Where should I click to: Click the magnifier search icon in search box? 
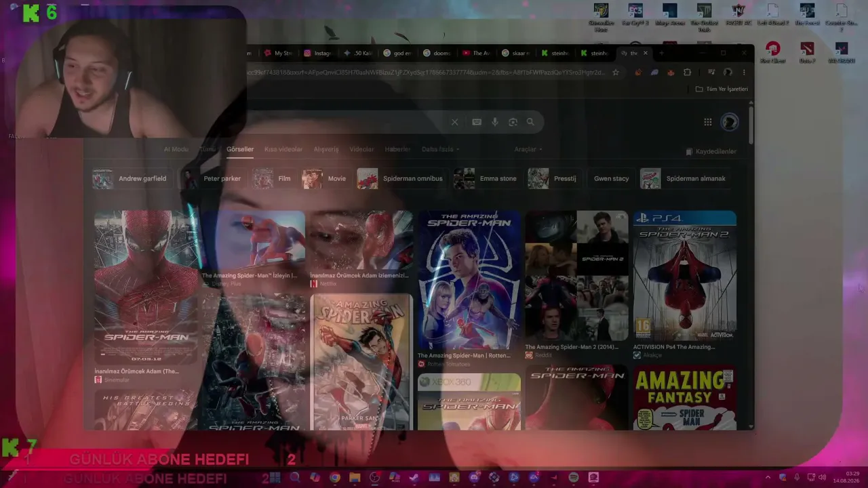[530, 122]
